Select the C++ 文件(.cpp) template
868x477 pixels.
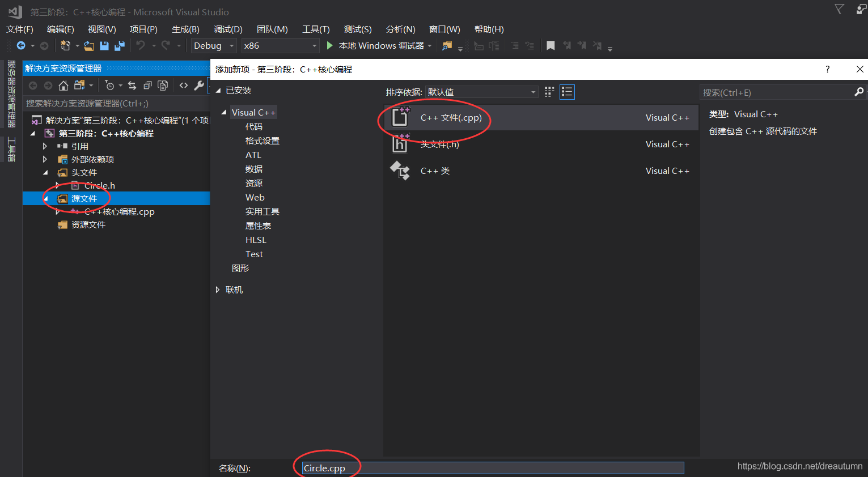541,118
